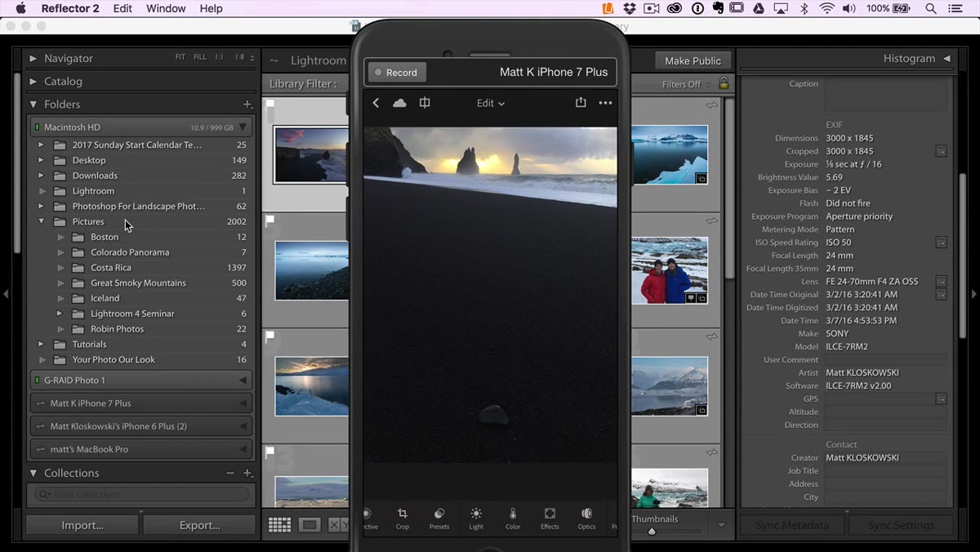Click the Creator field Matt KLOSKOWSKI
This screenshot has width=980, height=552.
(886, 458)
